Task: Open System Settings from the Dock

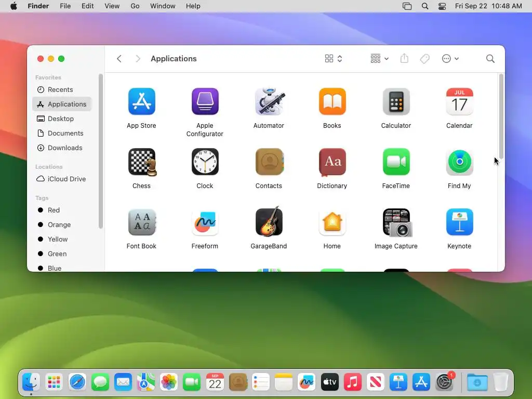Action: click(x=445, y=382)
